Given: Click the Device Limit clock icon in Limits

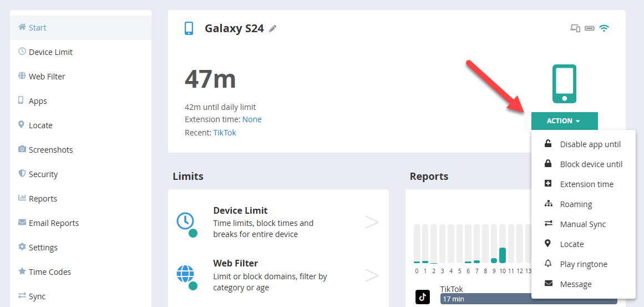Looking at the screenshot, I should pyautogui.click(x=185, y=221).
